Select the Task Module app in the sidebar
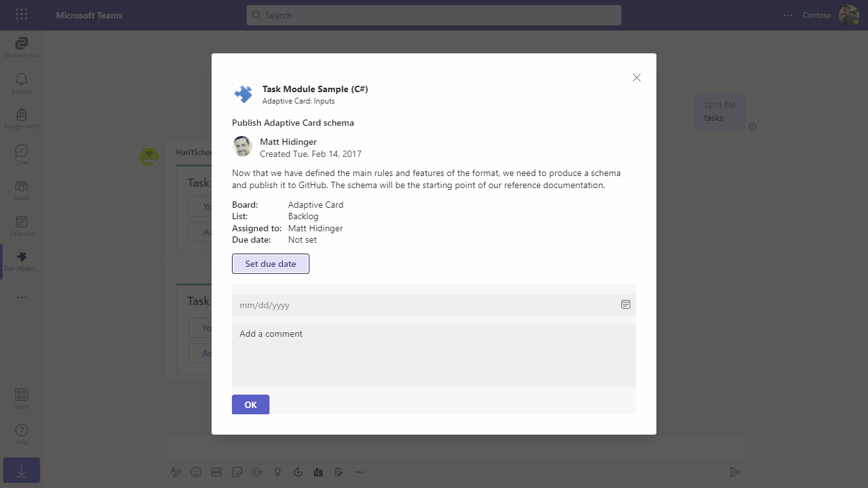This screenshot has width=868, height=488. tap(21, 261)
